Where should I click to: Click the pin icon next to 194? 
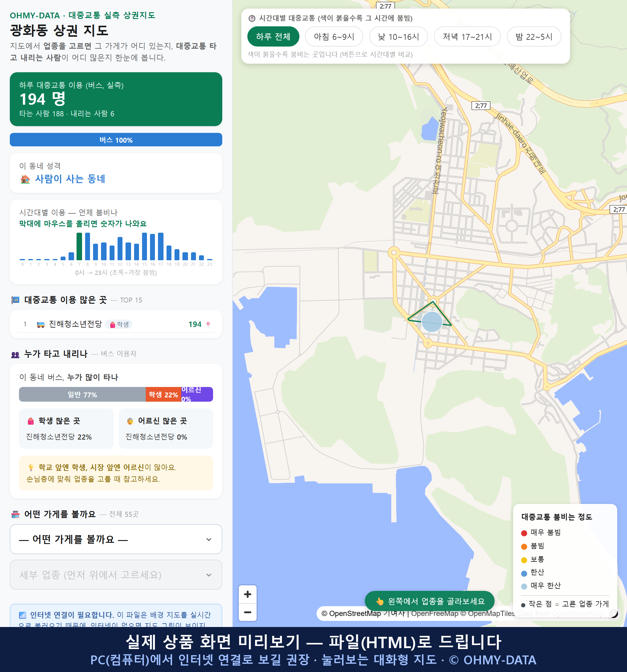pos(208,325)
